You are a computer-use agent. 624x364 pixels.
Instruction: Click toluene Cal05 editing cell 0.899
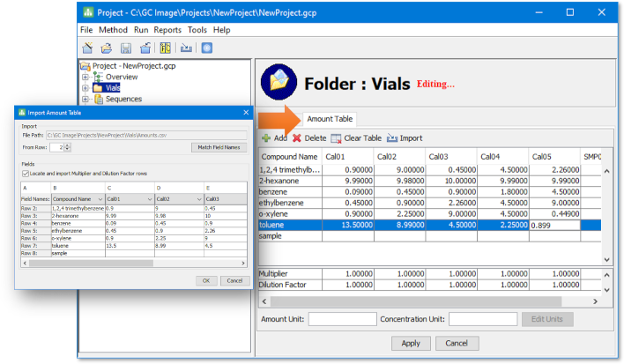click(x=554, y=225)
